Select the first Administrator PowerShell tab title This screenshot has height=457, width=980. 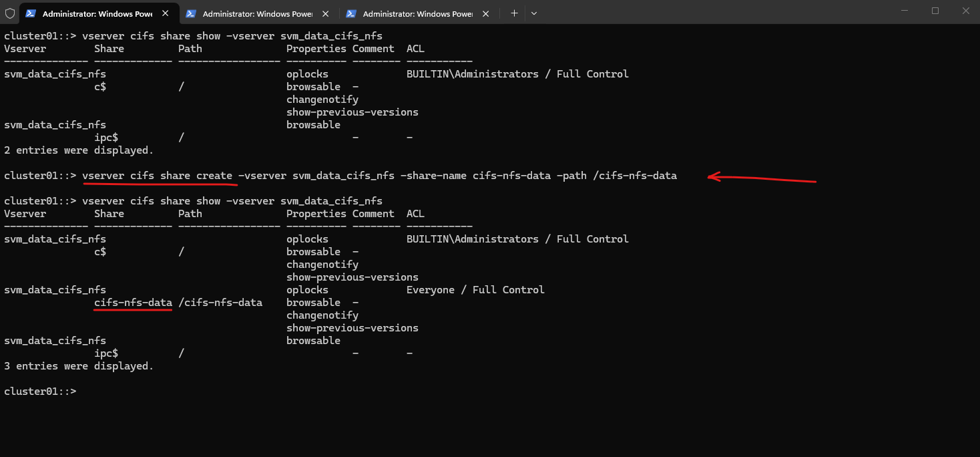click(x=97, y=13)
